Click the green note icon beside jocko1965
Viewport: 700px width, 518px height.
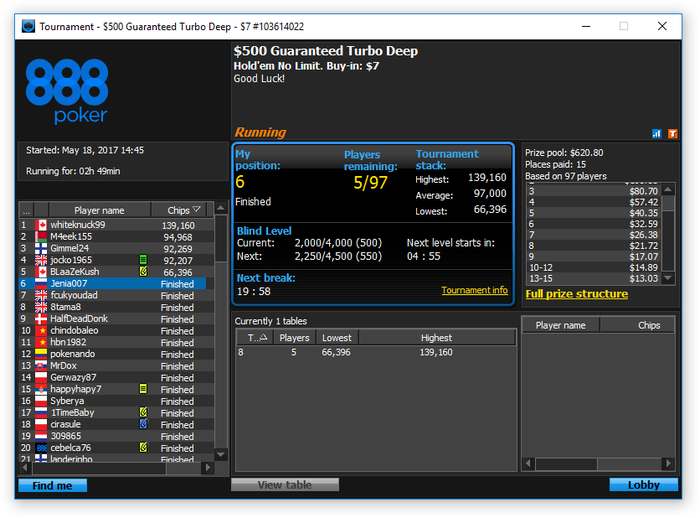(x=143, y=260)
